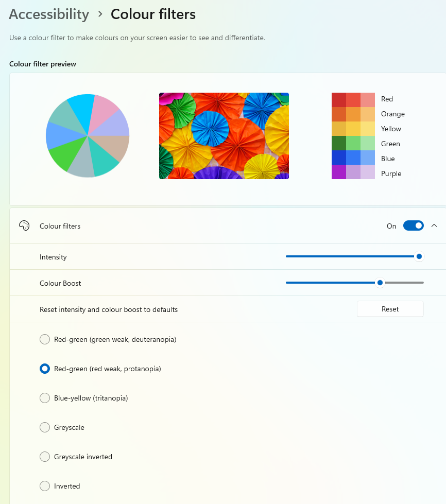This screenshot has height=504, width=446.
Task: Click the colour pie chart preview
Action: (x=88, y=136)
